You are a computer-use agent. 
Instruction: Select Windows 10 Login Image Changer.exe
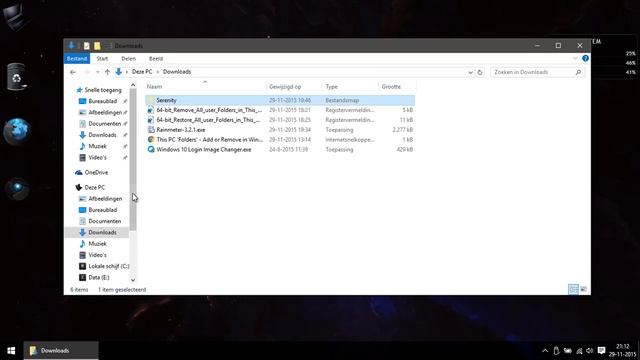coord(280,149)
